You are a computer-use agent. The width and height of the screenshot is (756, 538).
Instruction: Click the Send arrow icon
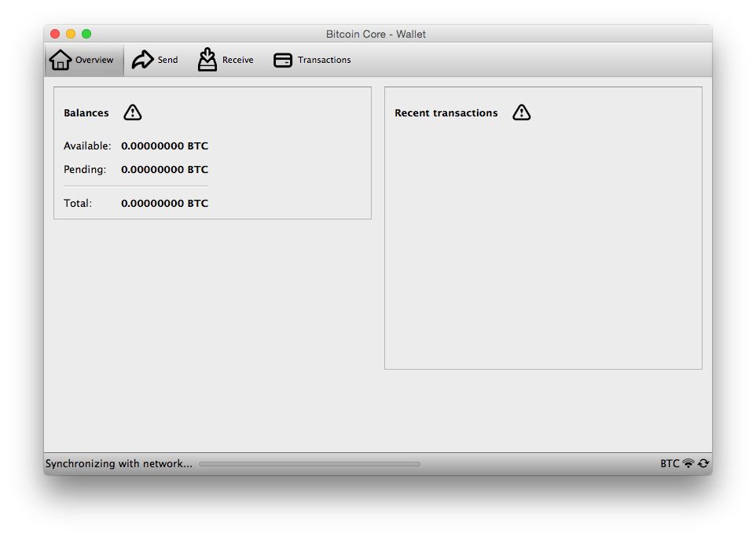click(143, 60)
